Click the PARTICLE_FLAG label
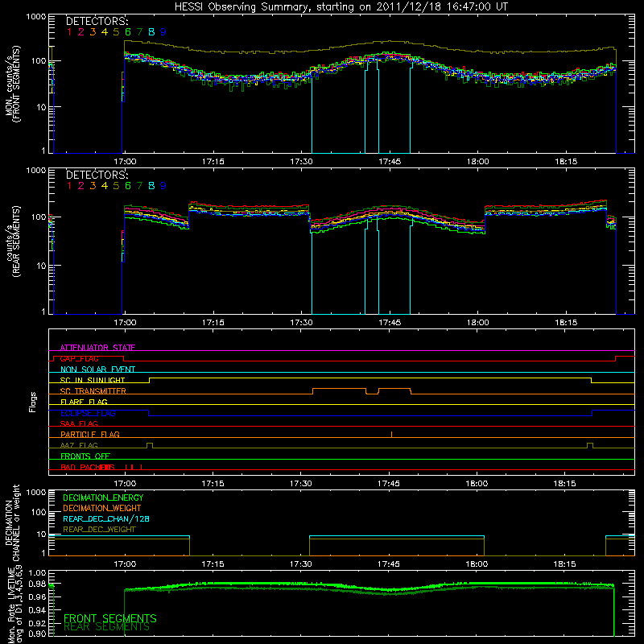644x644 pixels. pos(90,434)
